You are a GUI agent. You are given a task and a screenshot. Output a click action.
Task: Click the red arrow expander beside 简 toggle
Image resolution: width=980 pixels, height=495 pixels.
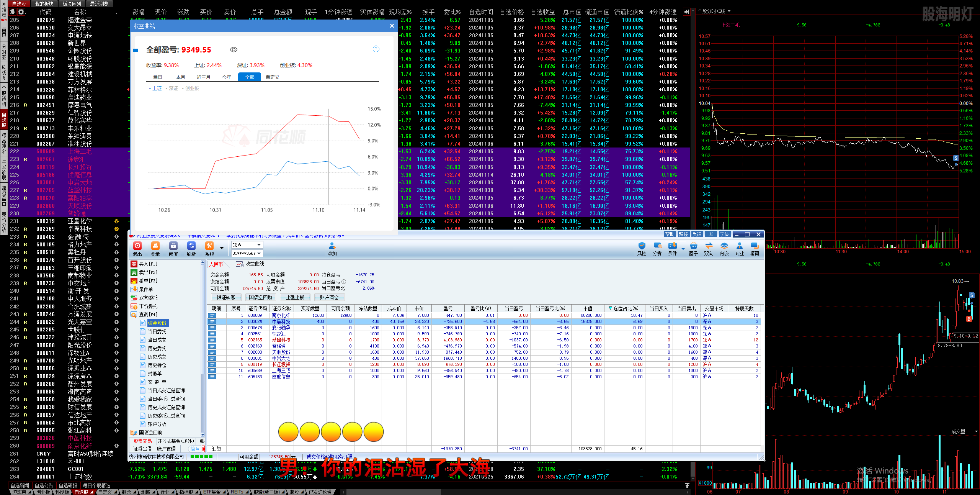pos(203,449)
